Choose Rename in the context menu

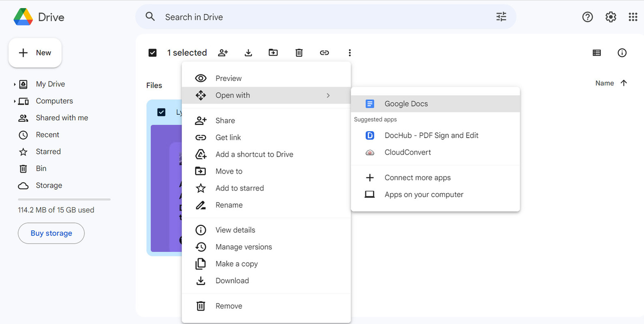pos(266,205)
